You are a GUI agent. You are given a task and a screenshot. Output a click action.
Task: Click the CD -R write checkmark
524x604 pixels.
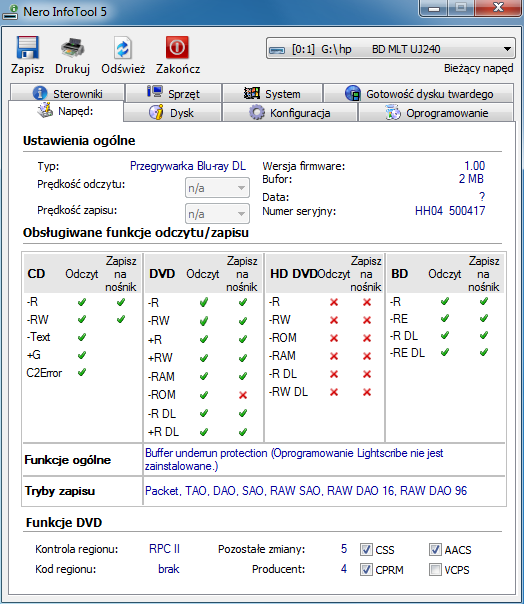coord(121,302)
